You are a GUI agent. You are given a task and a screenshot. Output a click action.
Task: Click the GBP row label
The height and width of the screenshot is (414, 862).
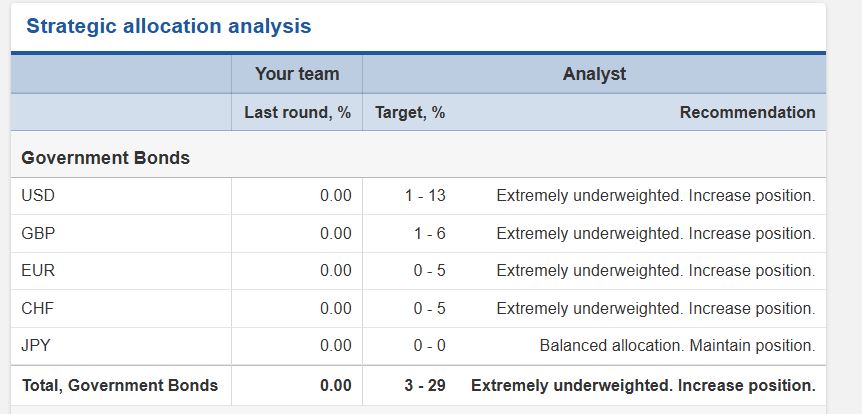tap(38, 234)
